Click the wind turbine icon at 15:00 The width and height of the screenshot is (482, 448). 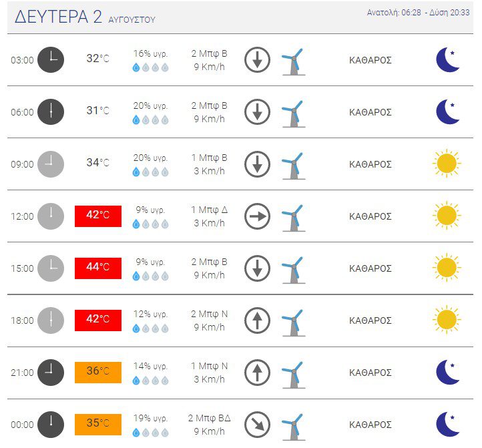[294, 270]
